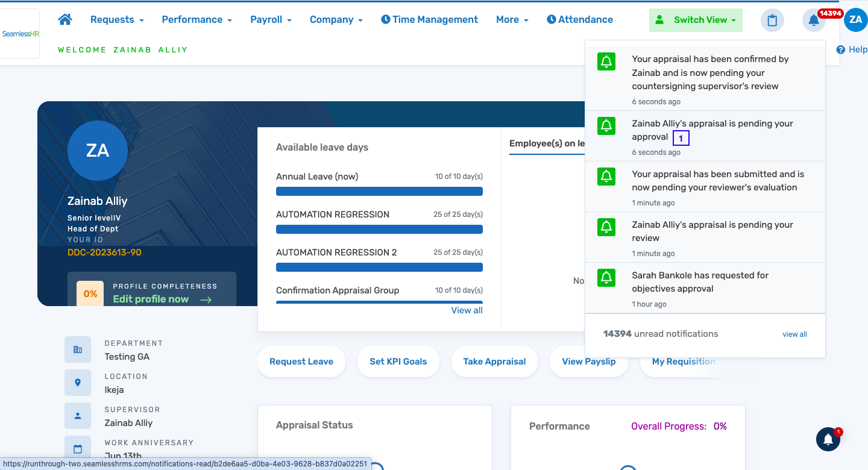Open the Payroll menu
Screen dimensions: 868x470
click(x=271, y=20)
